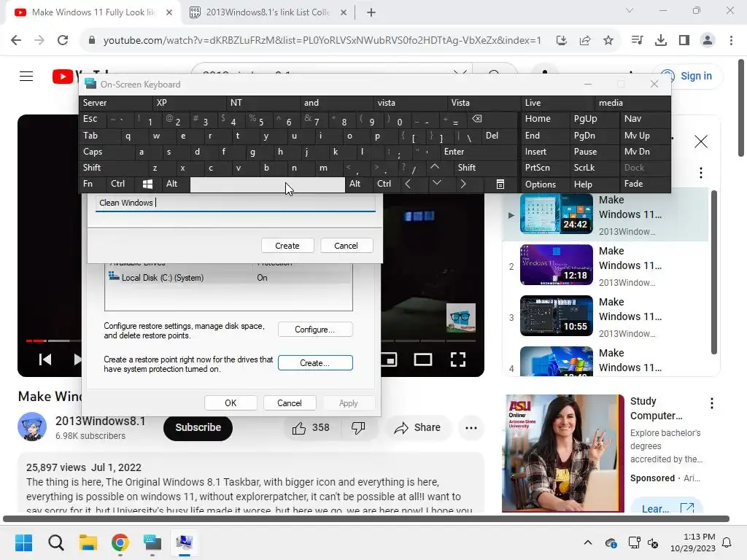Toggle Chrome side panel icon
The image size is (747, 560).
[x=684, y=41]
